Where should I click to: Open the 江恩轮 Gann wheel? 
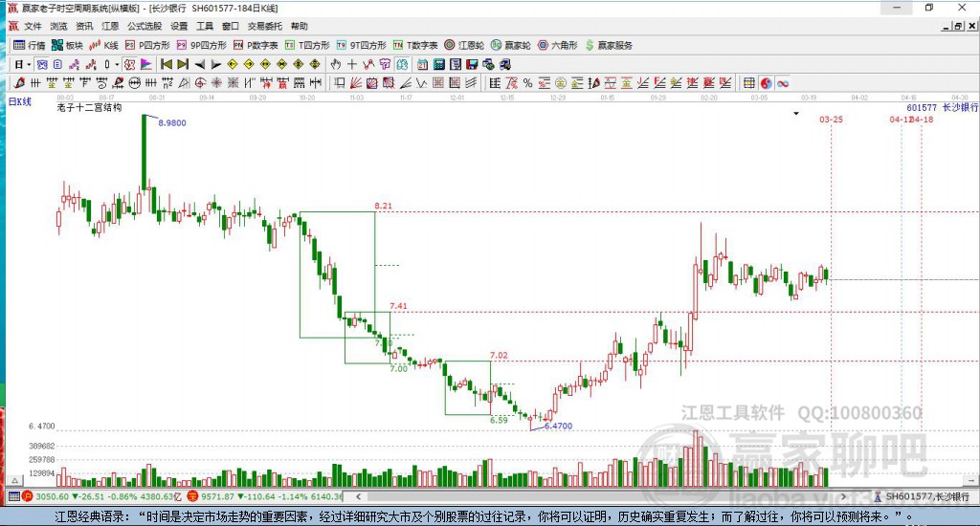pos(464,45)
